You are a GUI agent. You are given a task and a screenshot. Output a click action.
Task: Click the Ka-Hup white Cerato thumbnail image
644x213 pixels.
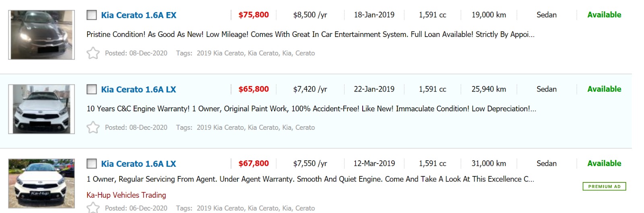coord(41,183)
